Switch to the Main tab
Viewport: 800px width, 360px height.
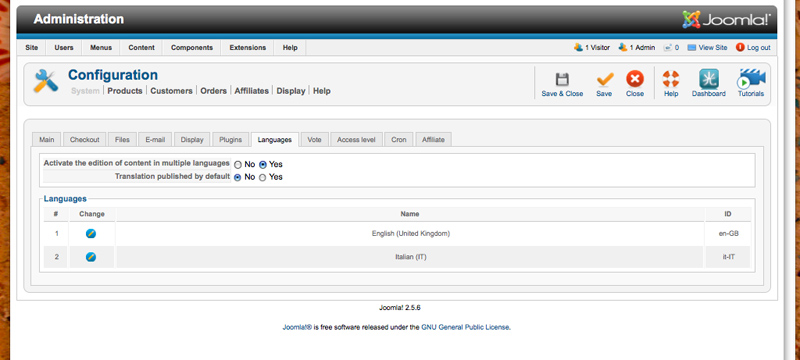(x=46, y=140)
